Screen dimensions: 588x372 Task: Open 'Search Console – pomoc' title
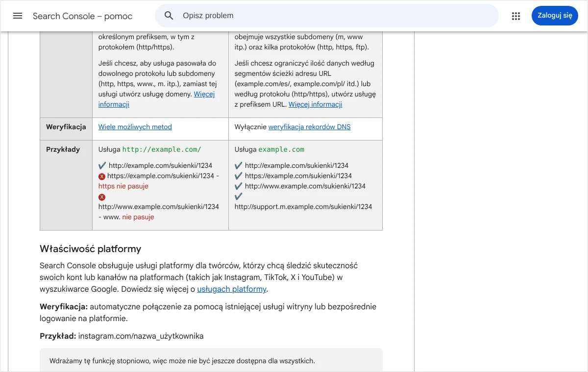click(x=82, y=16)
